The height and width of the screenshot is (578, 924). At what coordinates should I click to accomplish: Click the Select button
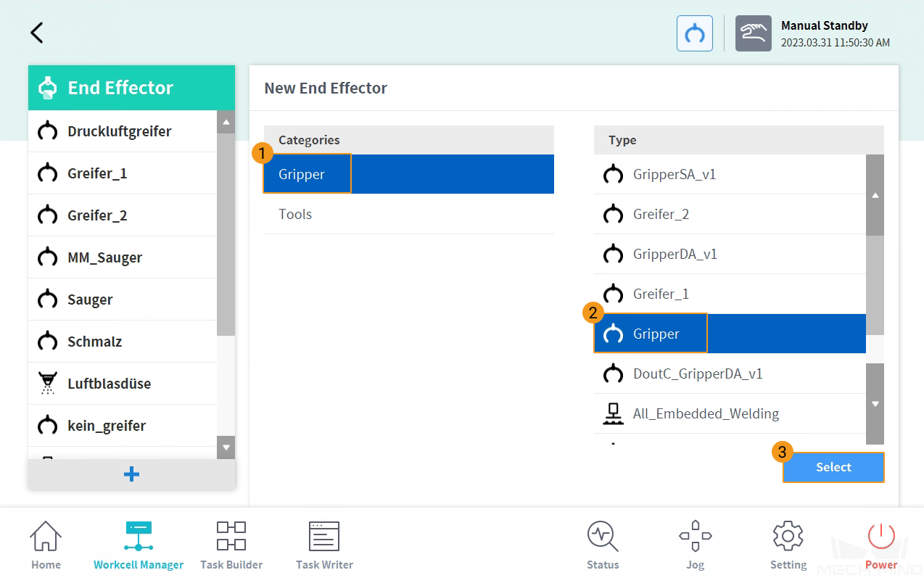click(x=833, y=467)
